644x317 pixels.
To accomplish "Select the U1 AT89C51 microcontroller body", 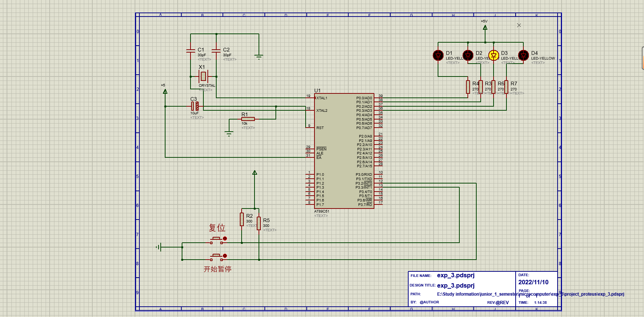I will (344, 151).
